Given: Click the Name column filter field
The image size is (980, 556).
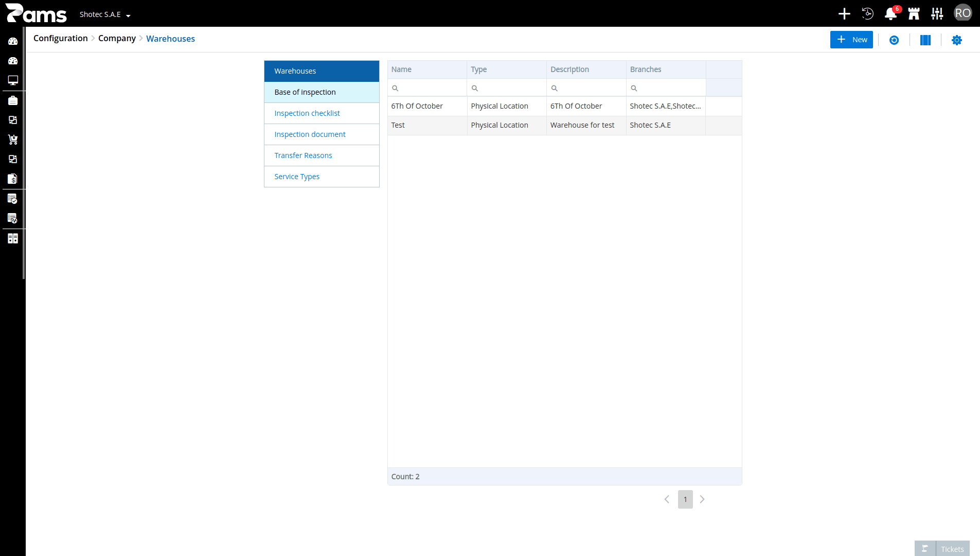Looking at the screenshot, I should click(x=427, y=88).
